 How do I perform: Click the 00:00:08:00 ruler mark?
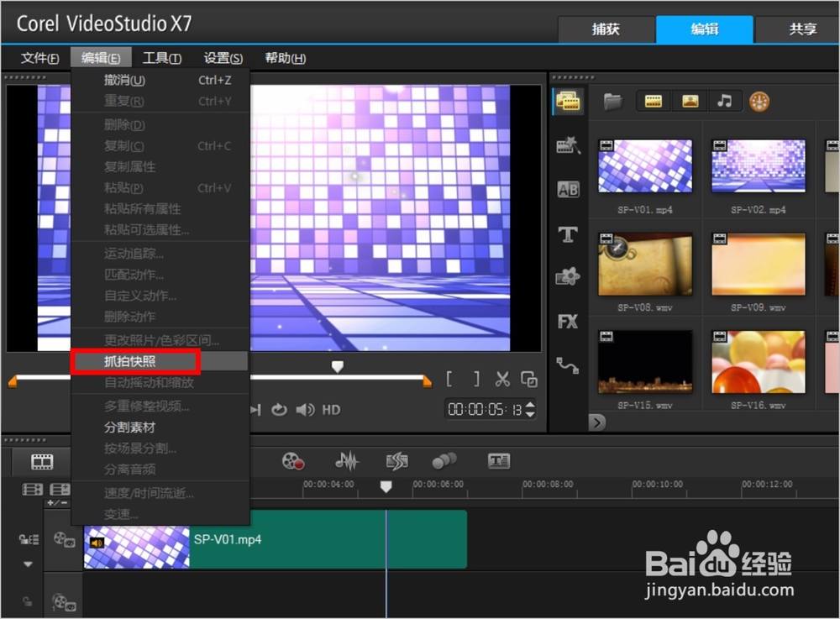click(x=548, y=484)
